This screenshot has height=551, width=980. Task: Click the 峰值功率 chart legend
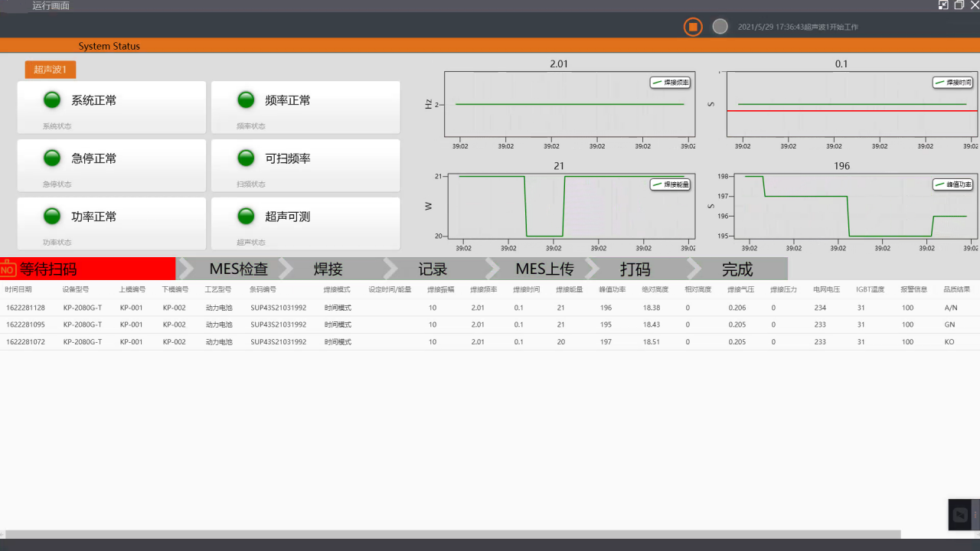click(952, 184)
